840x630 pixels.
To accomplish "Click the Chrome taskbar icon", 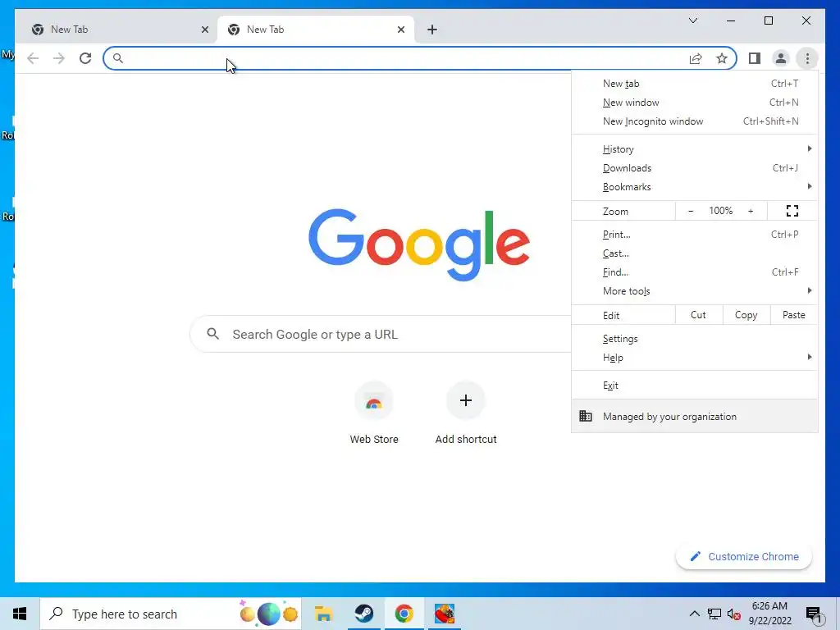I will pos(404,614).
